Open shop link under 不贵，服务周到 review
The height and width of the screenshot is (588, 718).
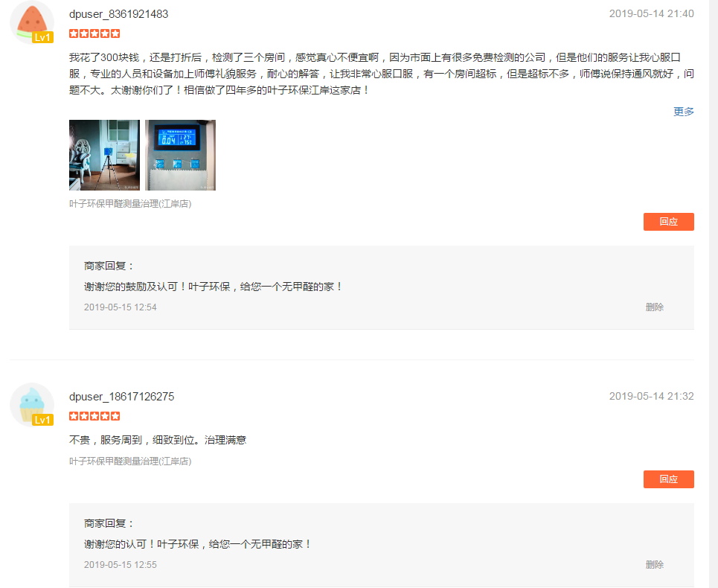(x=130, y=461)
